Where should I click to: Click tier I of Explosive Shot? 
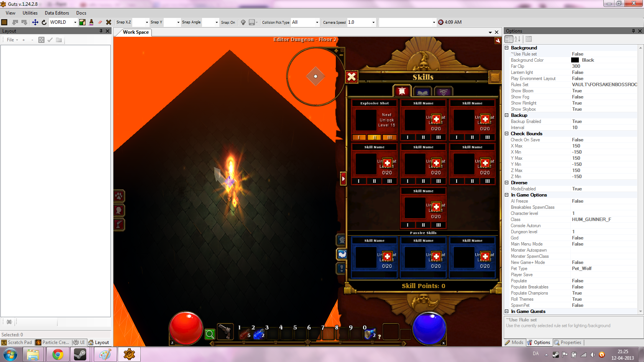point(359,138)
